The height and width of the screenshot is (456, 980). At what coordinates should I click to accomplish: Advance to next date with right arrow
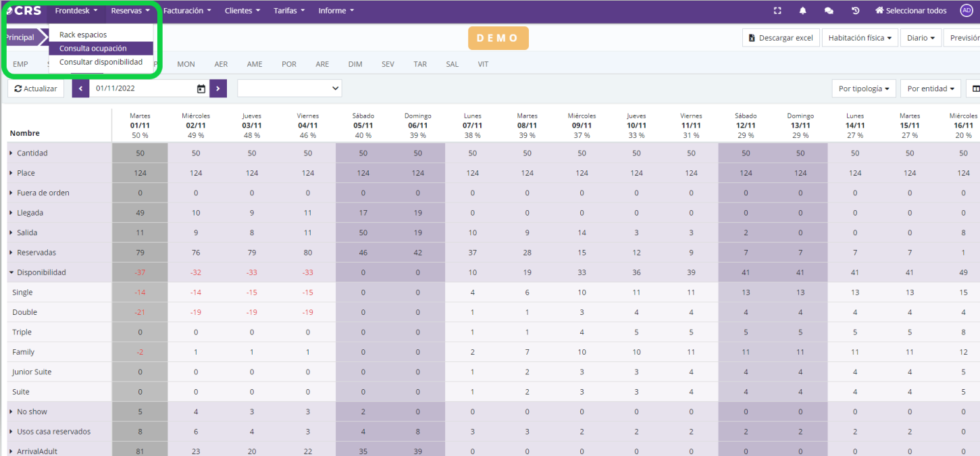pyautogui.click(x=218, y=88)
